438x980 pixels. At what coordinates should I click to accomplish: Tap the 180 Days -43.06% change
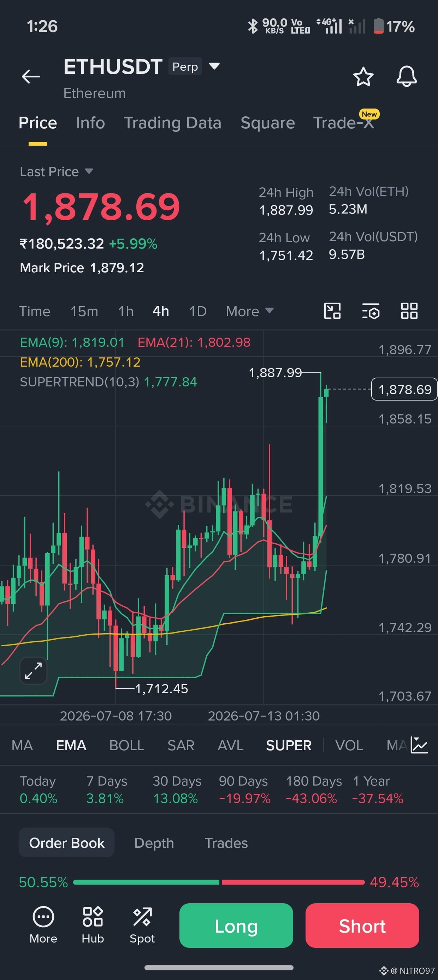point(313,789)
